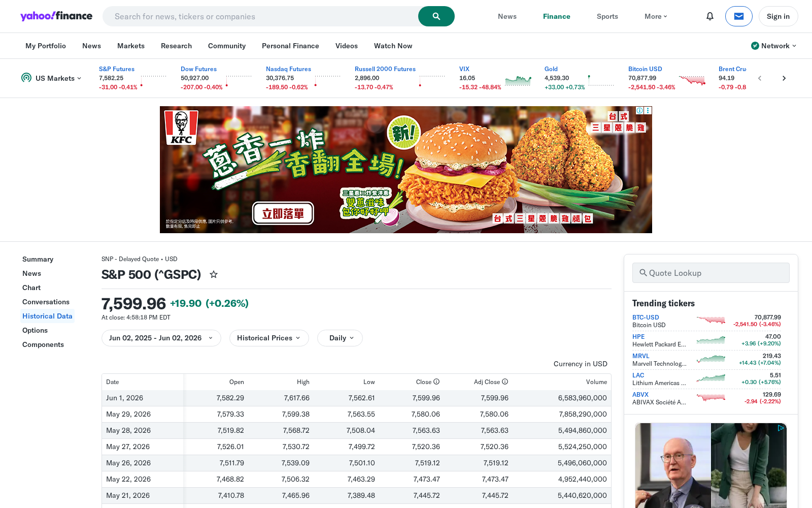Open the Research navigation menu
This screenshot has width=812, height=508.
point(176,46)
